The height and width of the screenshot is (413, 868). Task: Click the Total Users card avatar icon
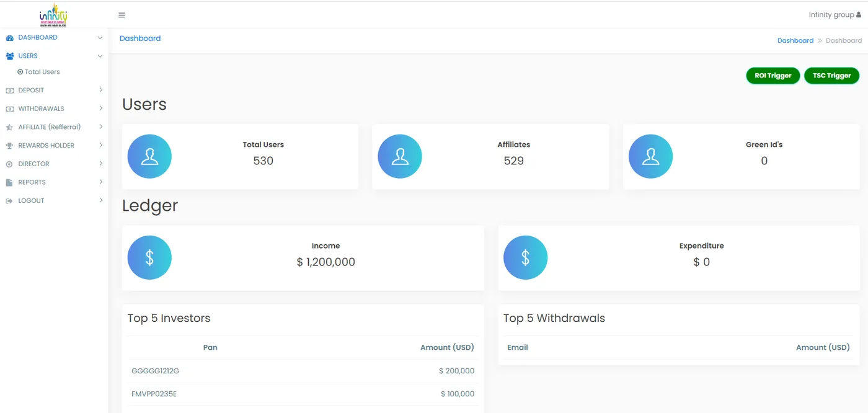(x=149, y=156)
